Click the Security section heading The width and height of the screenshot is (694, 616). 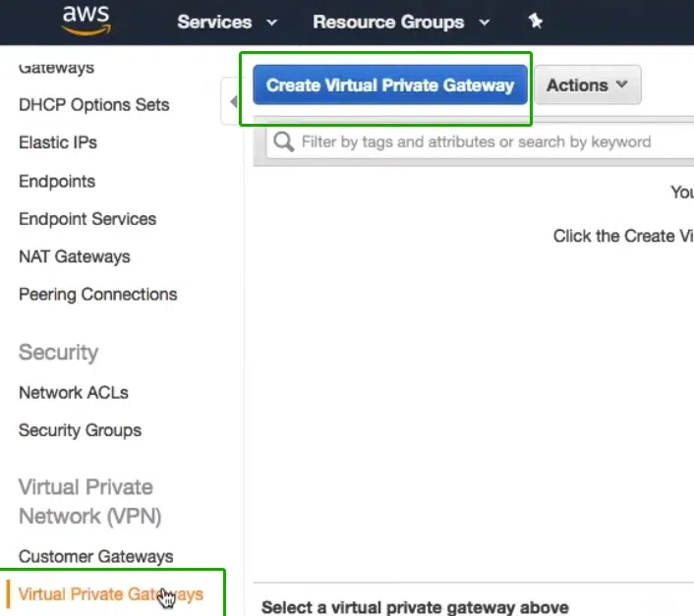tap(58, 353)
